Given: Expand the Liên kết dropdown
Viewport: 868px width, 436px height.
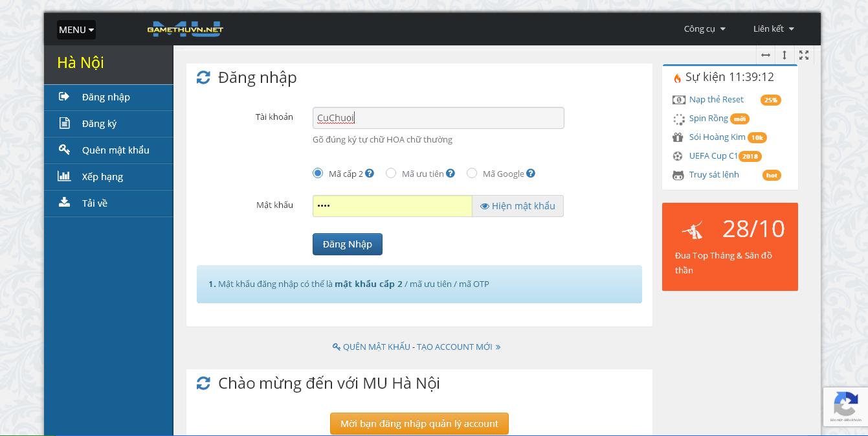Looking at the screenshot, I should pyautogui.click(x=773, y=29).
